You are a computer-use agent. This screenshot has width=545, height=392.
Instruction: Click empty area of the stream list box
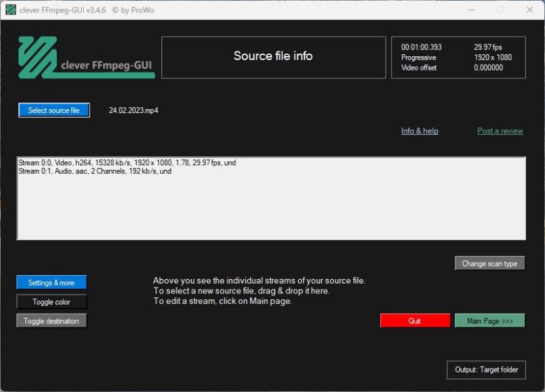click(x=271, y=209)
